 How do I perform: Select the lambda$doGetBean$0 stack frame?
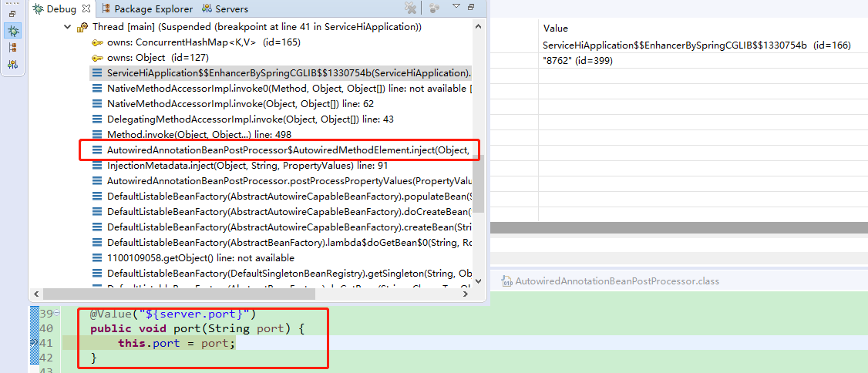point(290,243)
